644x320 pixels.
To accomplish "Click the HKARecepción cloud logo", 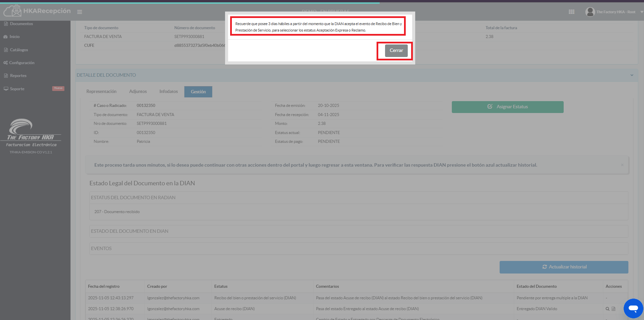I will pyautogui.click(x=13, y=11).
